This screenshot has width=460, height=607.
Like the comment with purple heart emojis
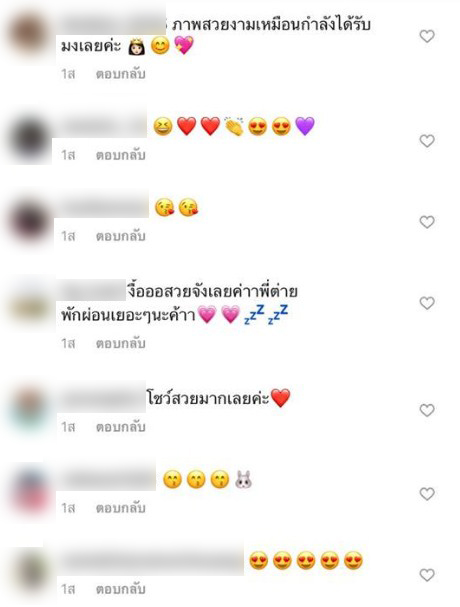[427, 141]
